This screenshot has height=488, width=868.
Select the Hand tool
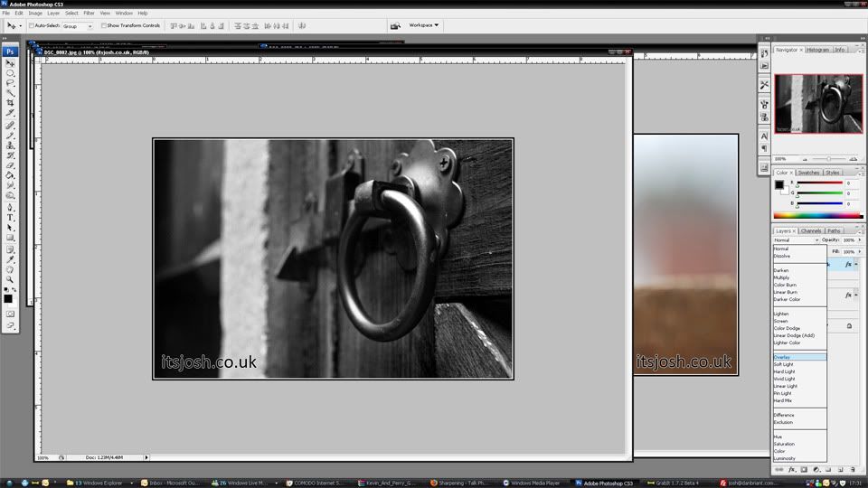click(10, 270)
